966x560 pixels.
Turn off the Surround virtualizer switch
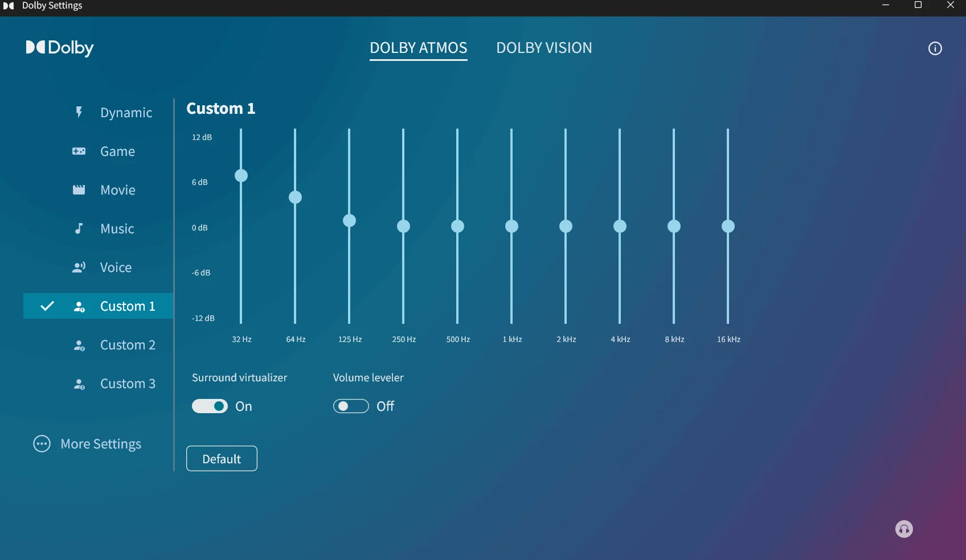tap(210, 406)
